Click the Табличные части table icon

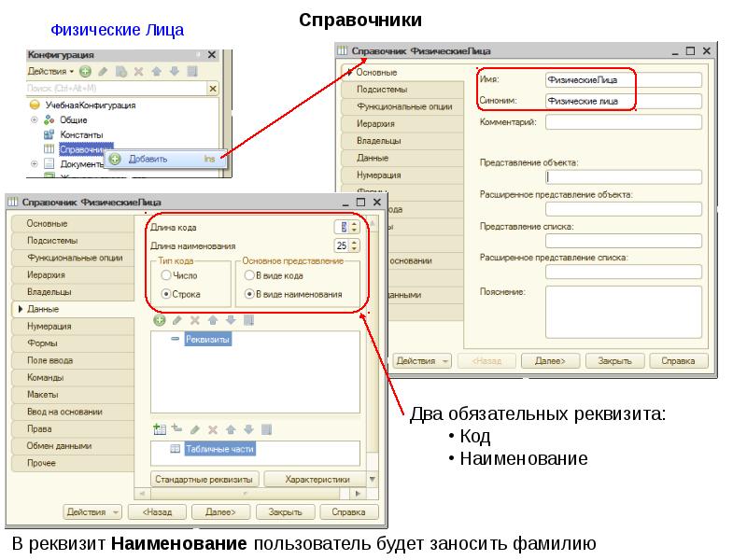tap(175, 449)
